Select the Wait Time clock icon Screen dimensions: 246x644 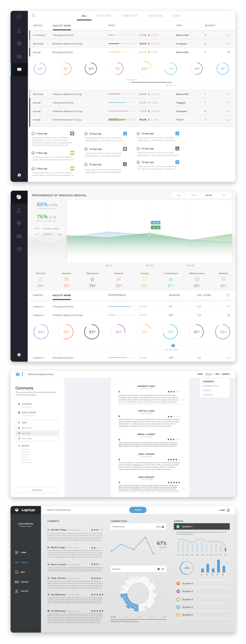[x=40, y=279]
